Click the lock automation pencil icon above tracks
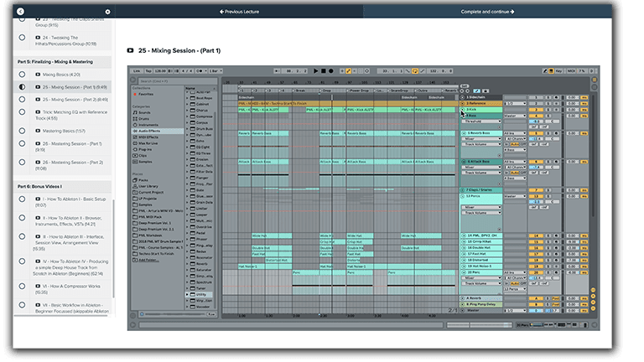Screen dimensions: 644x362 point(476,91)
